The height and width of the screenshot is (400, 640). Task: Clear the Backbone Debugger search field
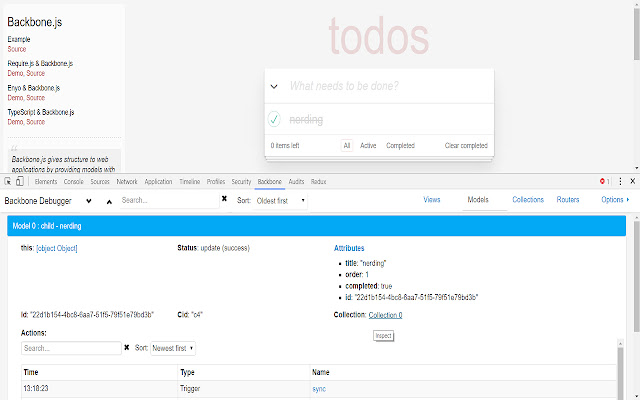click(224, 199)
